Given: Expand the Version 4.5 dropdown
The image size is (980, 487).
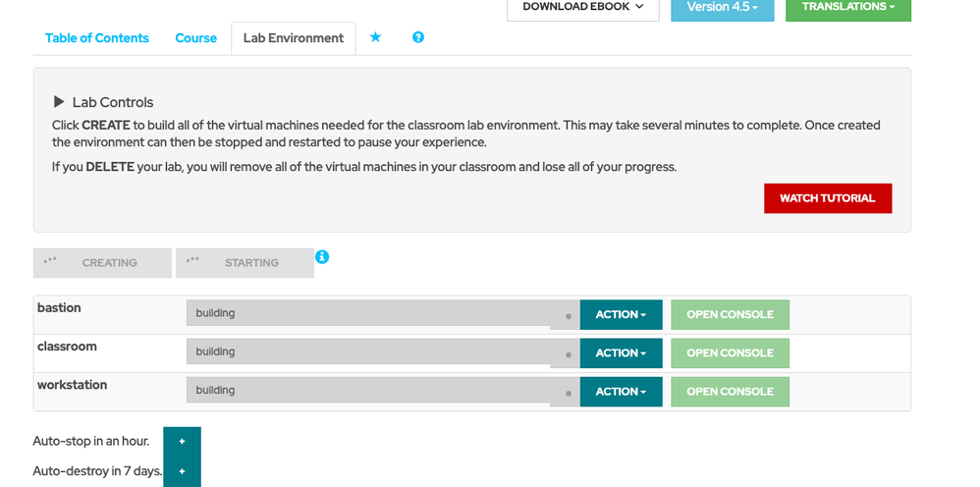Looking at the screenshot, I should (722, 8).
